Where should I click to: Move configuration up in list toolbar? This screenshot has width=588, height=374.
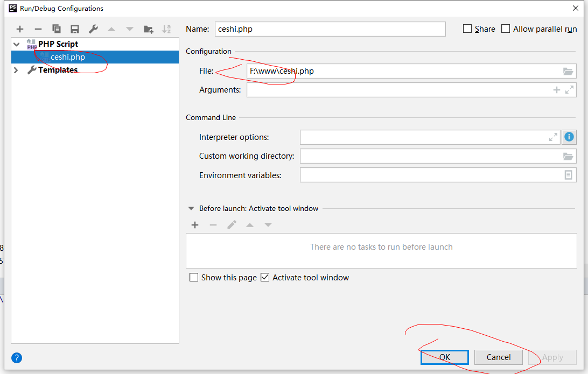pos(111,29)
